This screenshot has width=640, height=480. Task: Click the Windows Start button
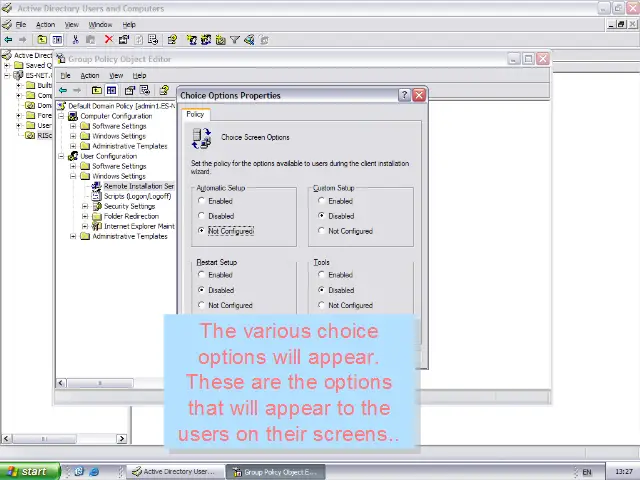coord(29,471)
